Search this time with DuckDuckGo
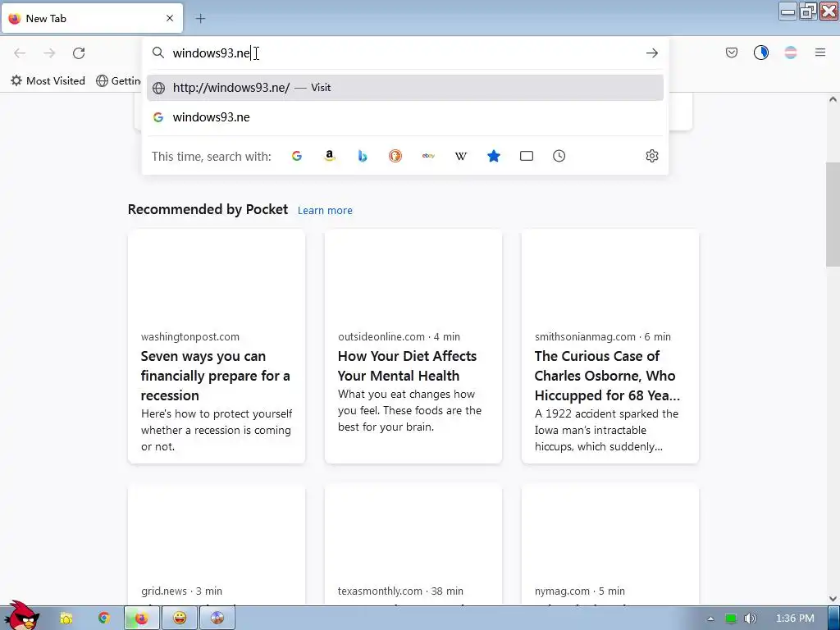The height and width of the screenshot is (630, 840). (x=395, y=156)
